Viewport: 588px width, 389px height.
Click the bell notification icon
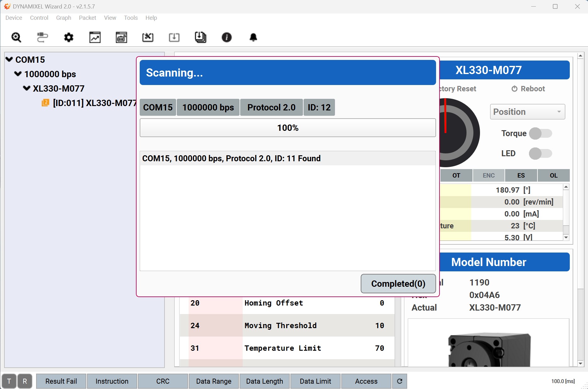[253, 37]
